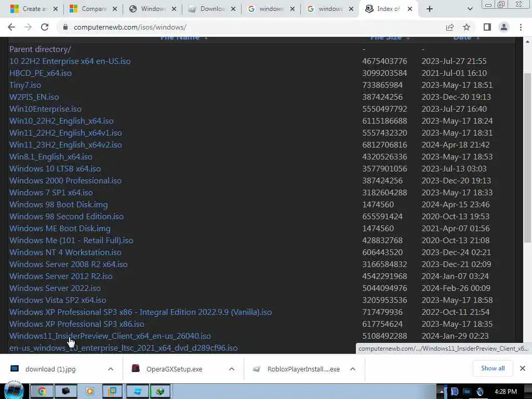The height and width of the screenshot is (399, 532).
Task: Open the Chrome profile menu
Action: coord(504,27)
